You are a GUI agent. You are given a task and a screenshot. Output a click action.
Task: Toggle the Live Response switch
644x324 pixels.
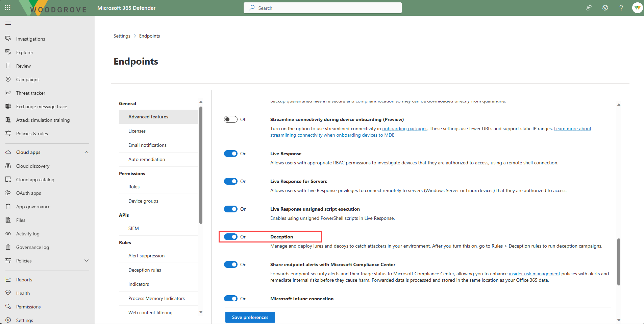pyautogui.click(x=231, y=154)
